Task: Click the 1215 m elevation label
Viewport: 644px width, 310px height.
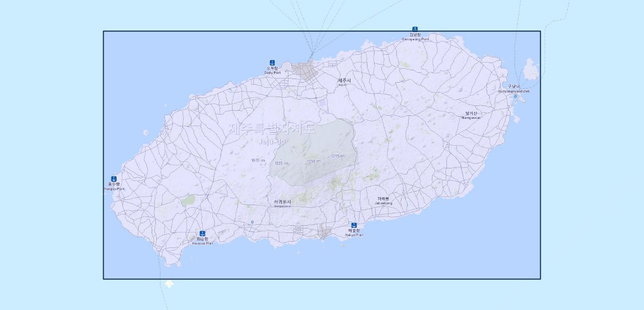Action: (x=338, y=156)
